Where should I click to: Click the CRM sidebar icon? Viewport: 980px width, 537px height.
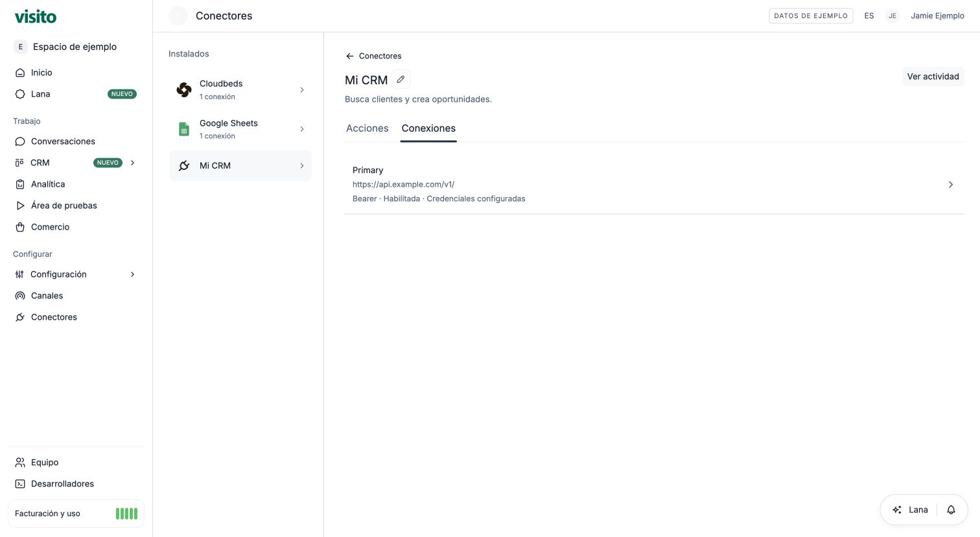tap(19, 163)
